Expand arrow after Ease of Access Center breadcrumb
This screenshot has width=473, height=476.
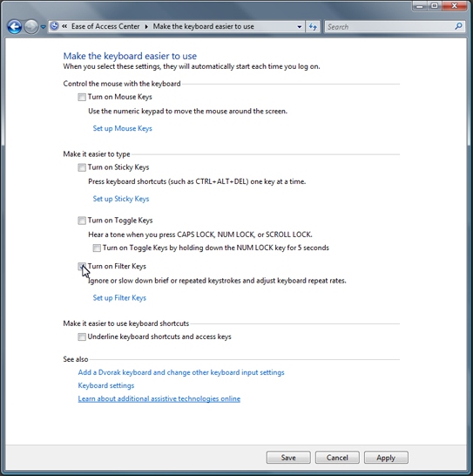pyautogui.click(x=146, y=27)
